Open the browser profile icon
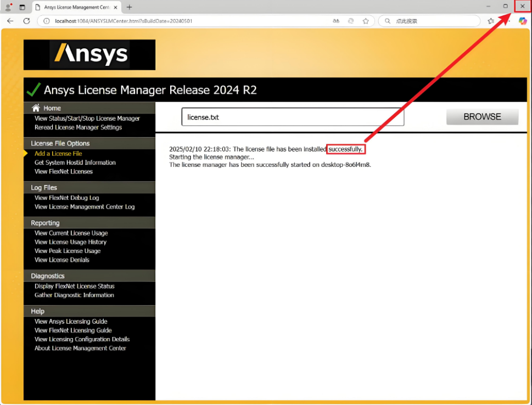Viewport: 532px width, 405px height. (8, 7)
